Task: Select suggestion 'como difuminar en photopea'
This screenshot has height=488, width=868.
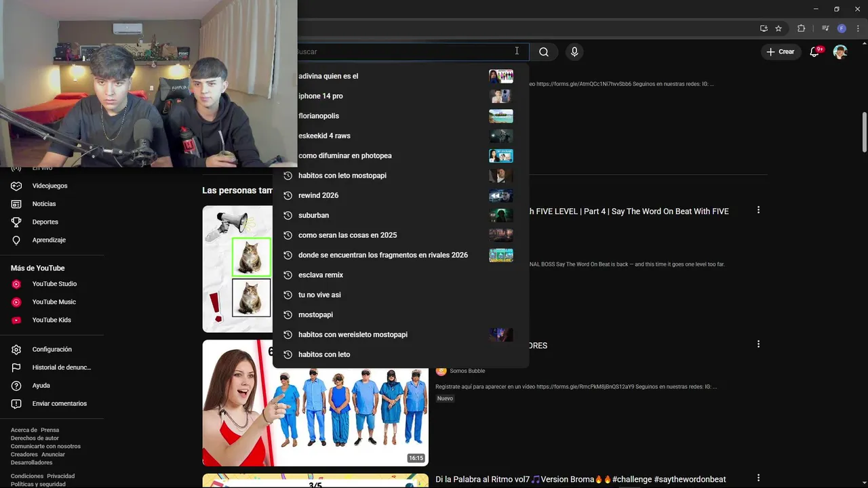Action: tap(400, 156)
